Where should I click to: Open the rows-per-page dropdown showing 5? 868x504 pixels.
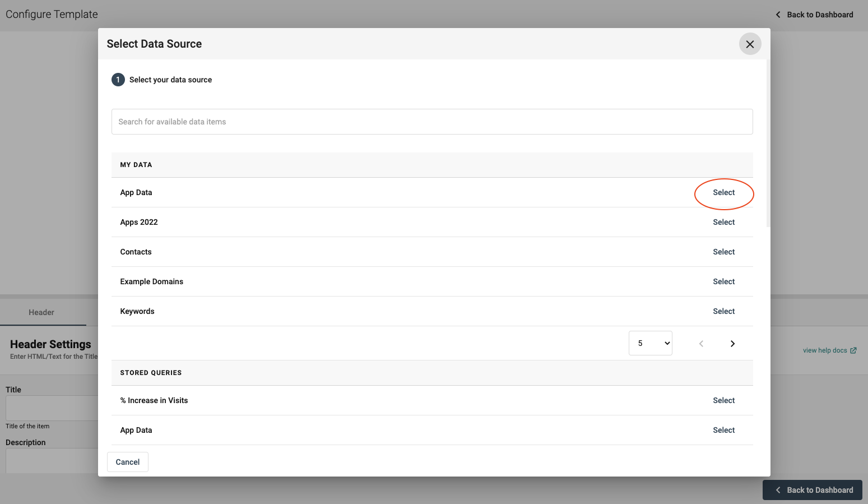[x=651, y=343]
